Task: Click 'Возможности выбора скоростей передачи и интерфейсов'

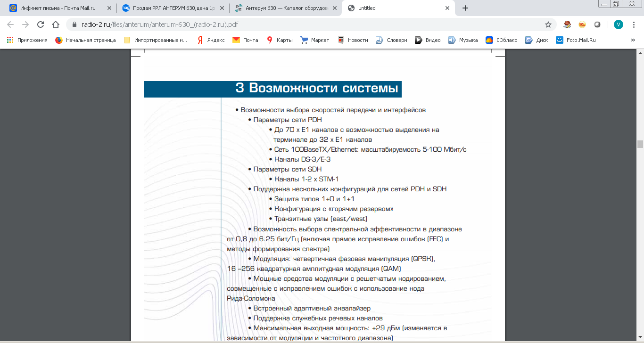Action: coord(333,110)
